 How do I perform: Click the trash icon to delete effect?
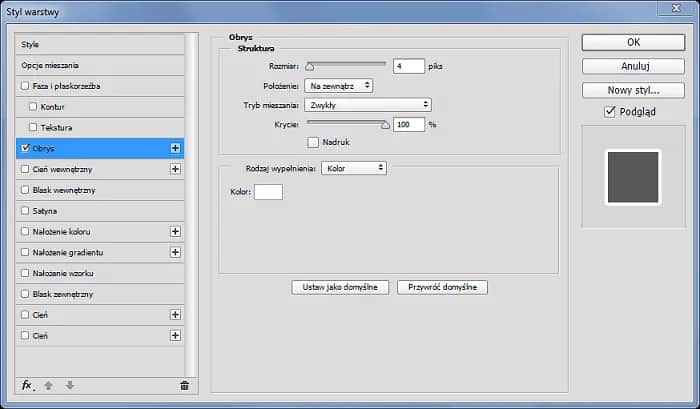click(x=184, y=385)
